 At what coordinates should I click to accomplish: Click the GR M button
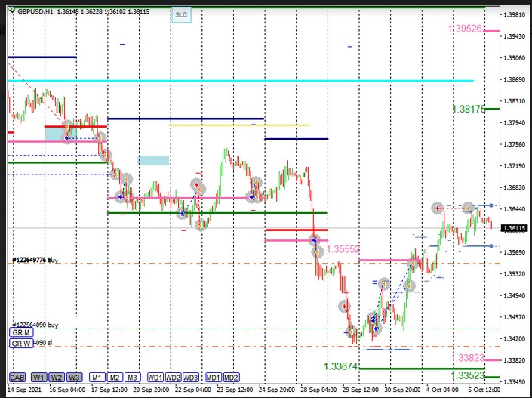coord(20,332)
